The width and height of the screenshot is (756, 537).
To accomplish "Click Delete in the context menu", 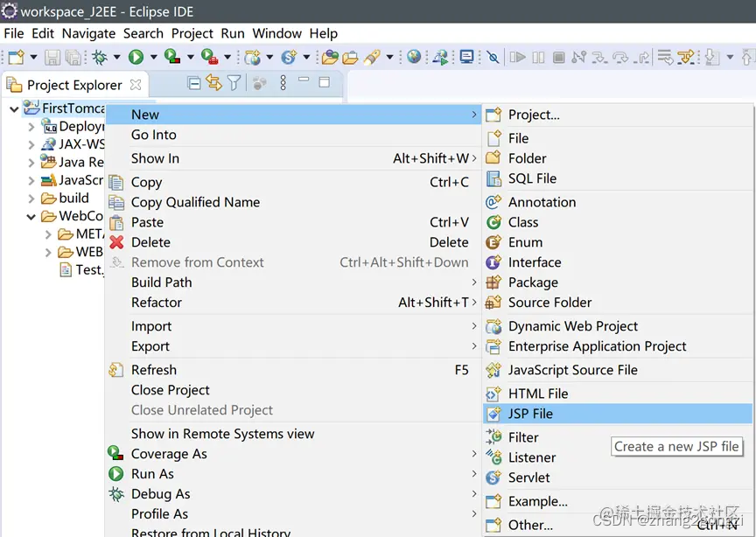I will [x=293, y=242].
